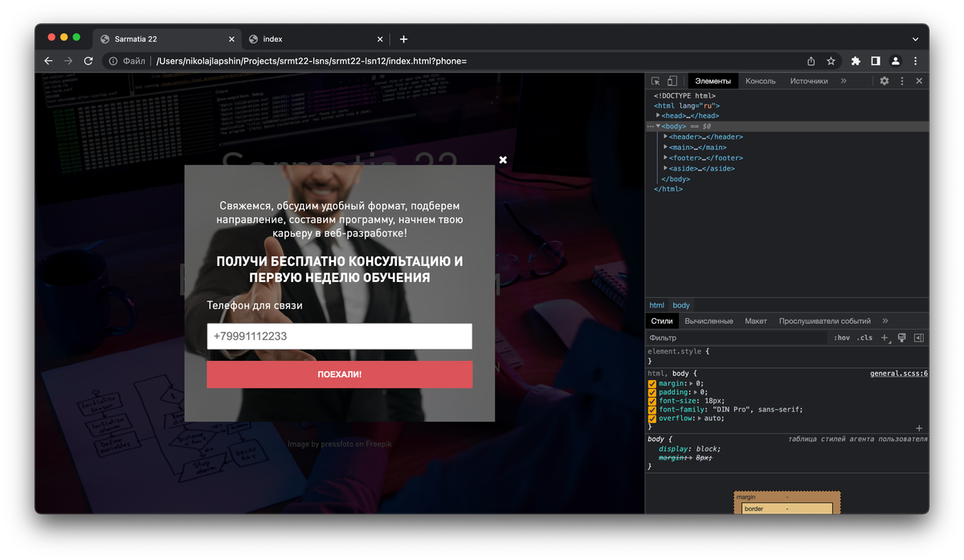Image resolution: width=964 pixels, height=560 pixels.
Task: Switch to the Sarmatia 22 browser tab
Action: pos(167,39)
